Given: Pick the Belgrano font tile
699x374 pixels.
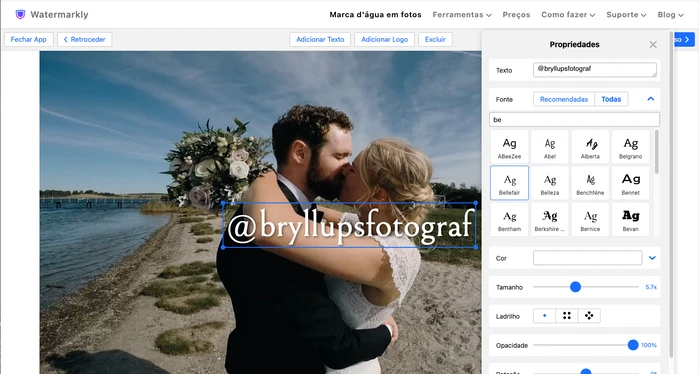Looking at the screenshot, I should 630,147.
